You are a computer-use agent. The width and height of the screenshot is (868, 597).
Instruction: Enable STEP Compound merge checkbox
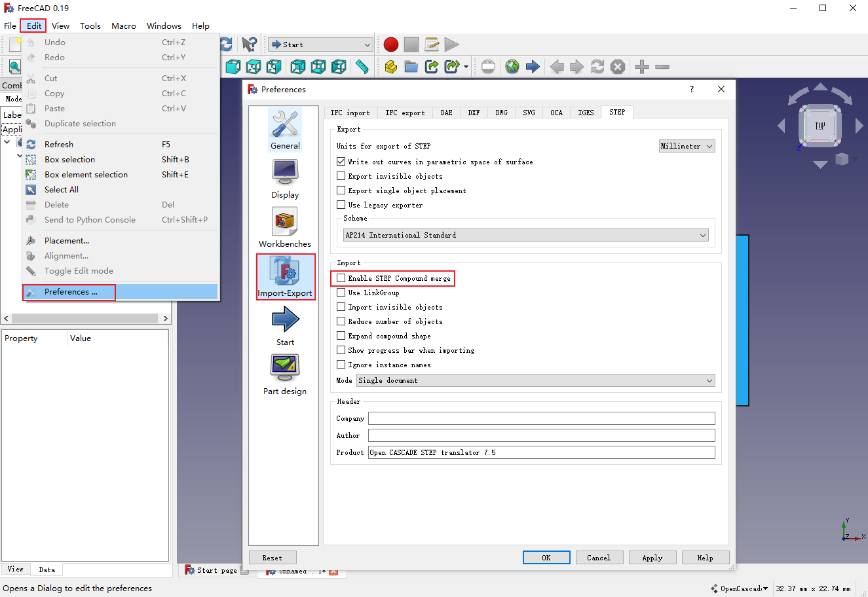click(341, 278)
